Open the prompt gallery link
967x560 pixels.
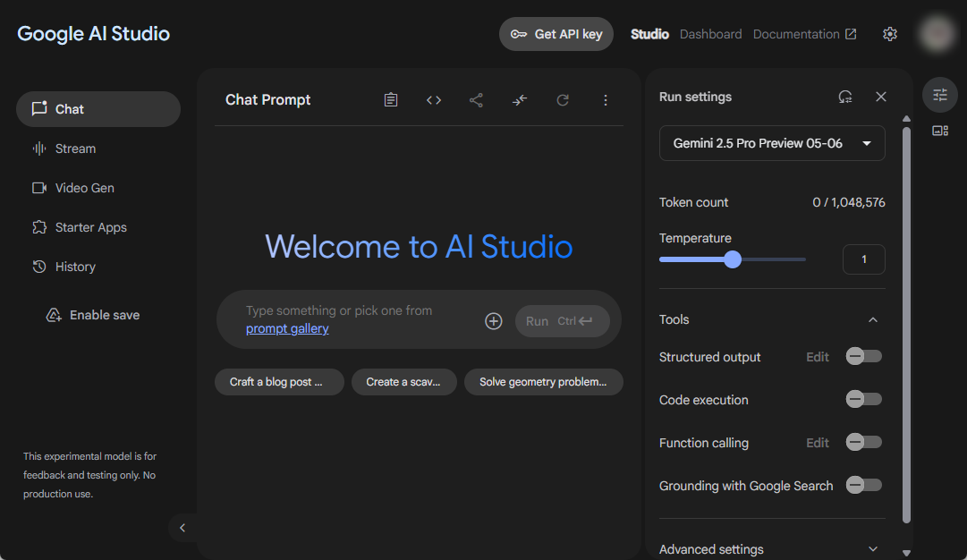(x=287, y=328)
